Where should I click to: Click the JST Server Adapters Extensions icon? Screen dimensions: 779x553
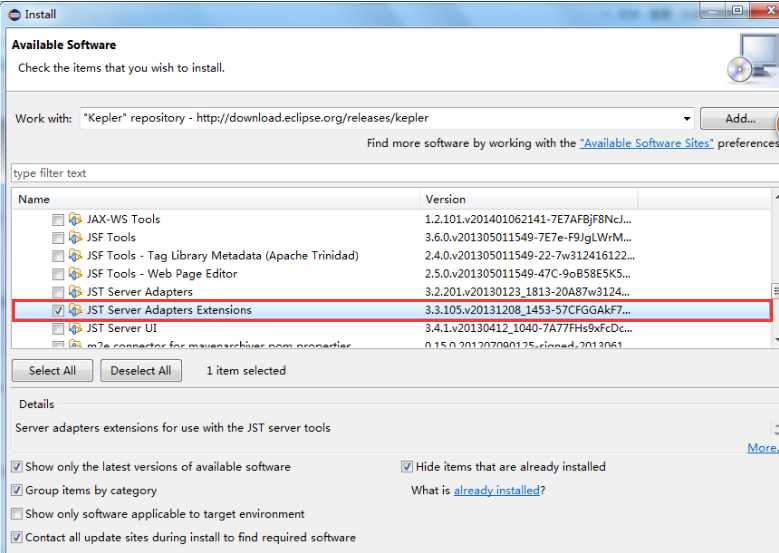75,310
